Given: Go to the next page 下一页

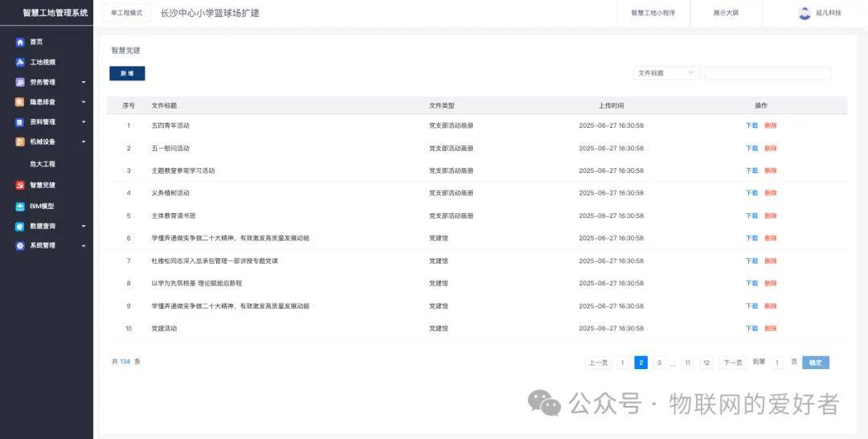Looking at the screenshot, I should point(732,363).
